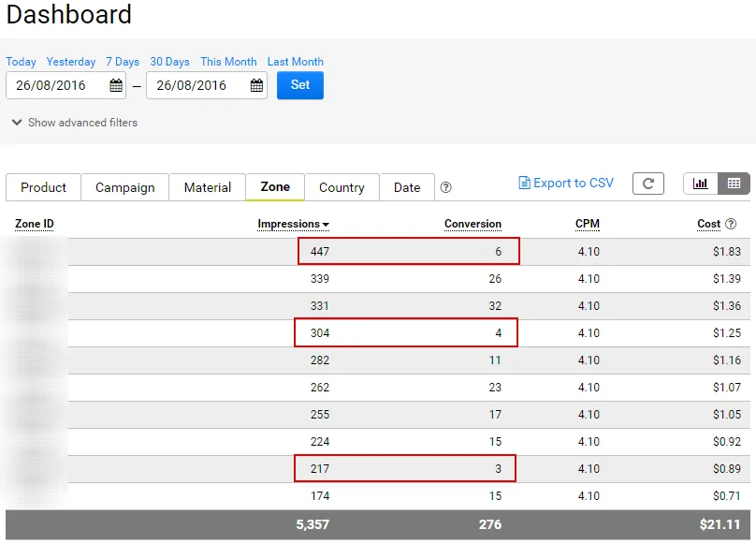Click the 224 impressions cell
This screenshot has height=544, width=756.
click(320, 442)
